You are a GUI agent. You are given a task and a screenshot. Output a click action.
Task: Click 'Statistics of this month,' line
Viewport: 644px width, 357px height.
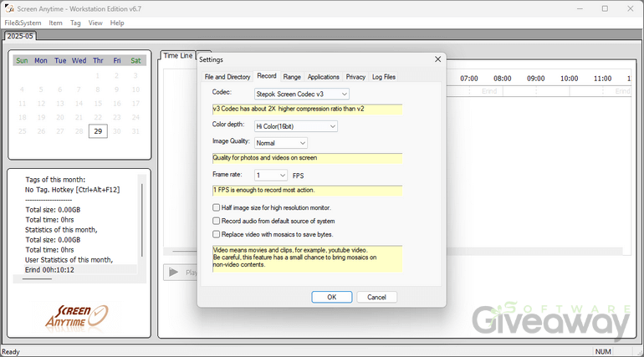61,230
